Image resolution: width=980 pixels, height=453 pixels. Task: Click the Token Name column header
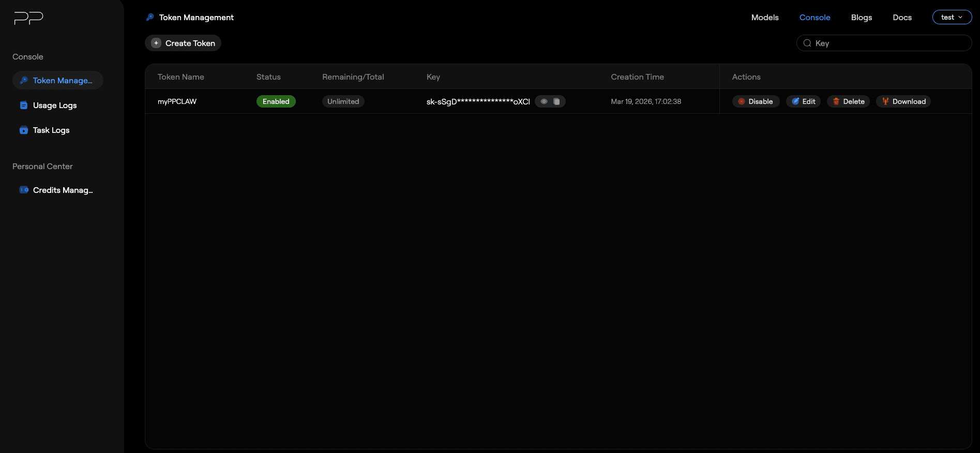click(x=181, y=77)
